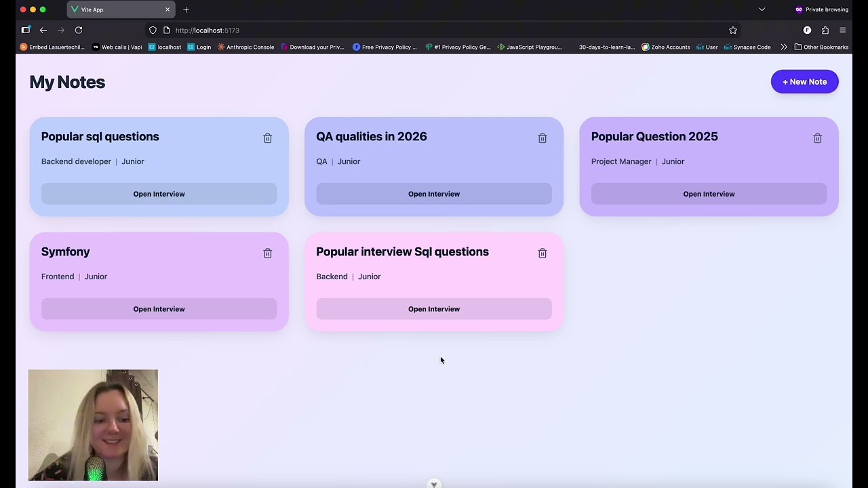Open a new tab with the plus icon
This screenshot has width=868, height=488.
(x=186, y=9)
